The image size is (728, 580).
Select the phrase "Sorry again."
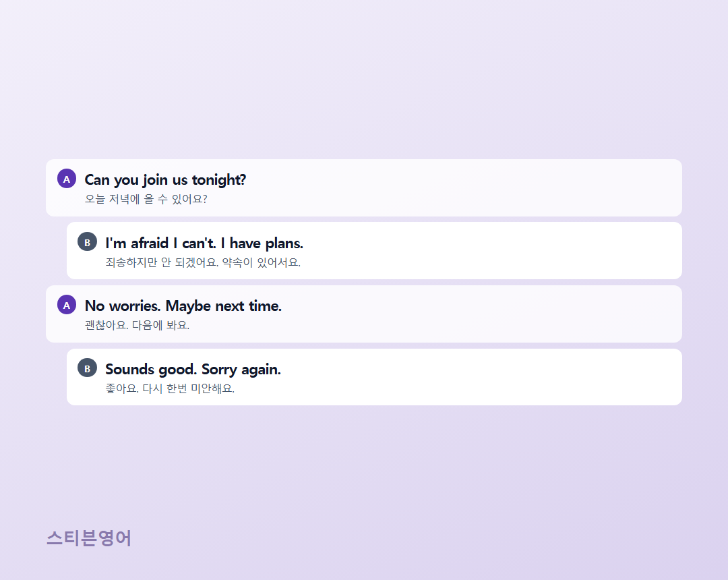click(x=241, y=369)
